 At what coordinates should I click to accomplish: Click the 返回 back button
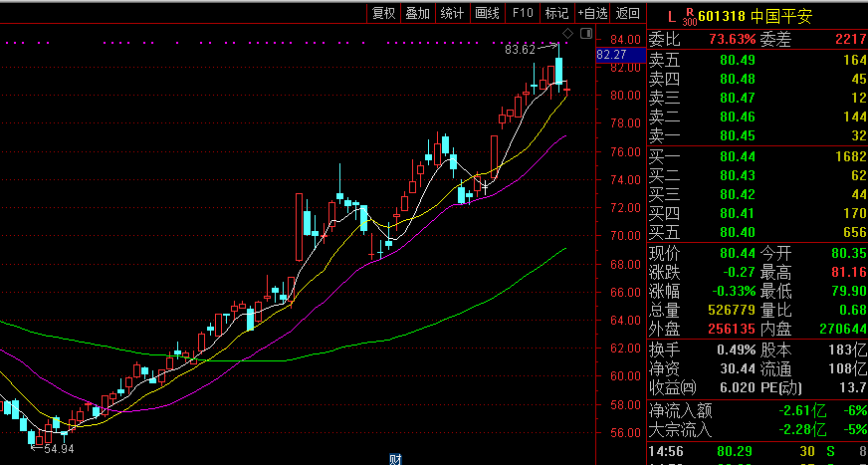coord(627,13)
